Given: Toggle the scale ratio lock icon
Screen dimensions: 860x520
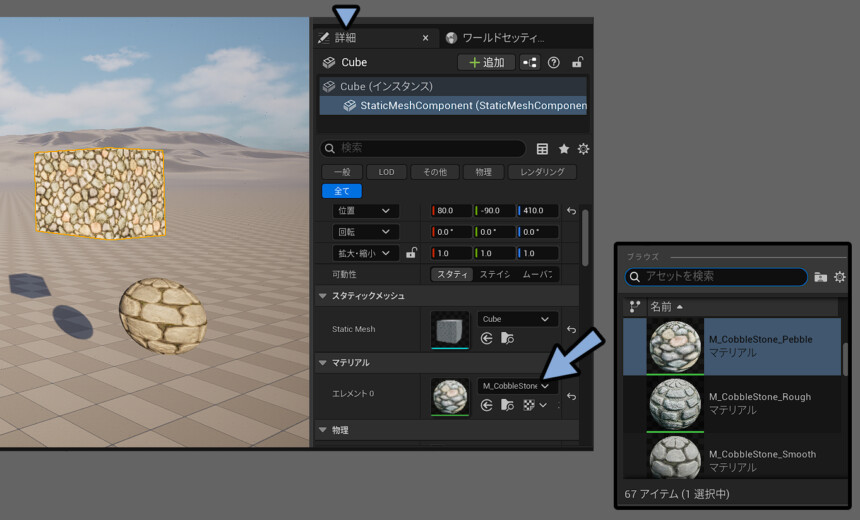Looking at the screenshot, I should (411, 253).
